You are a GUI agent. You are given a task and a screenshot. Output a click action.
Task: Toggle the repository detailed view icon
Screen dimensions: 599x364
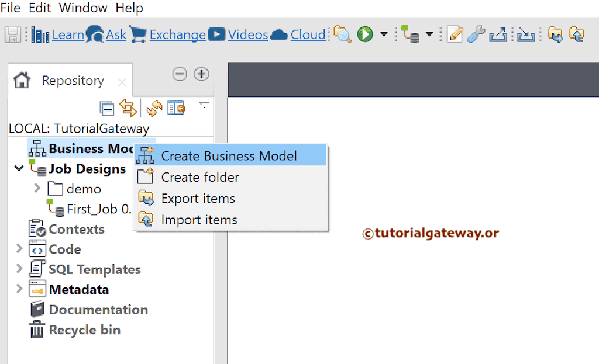176,108
